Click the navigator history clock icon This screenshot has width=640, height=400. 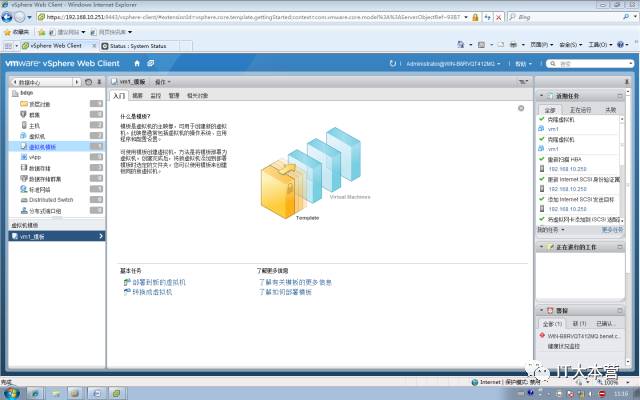pos(88,82)
